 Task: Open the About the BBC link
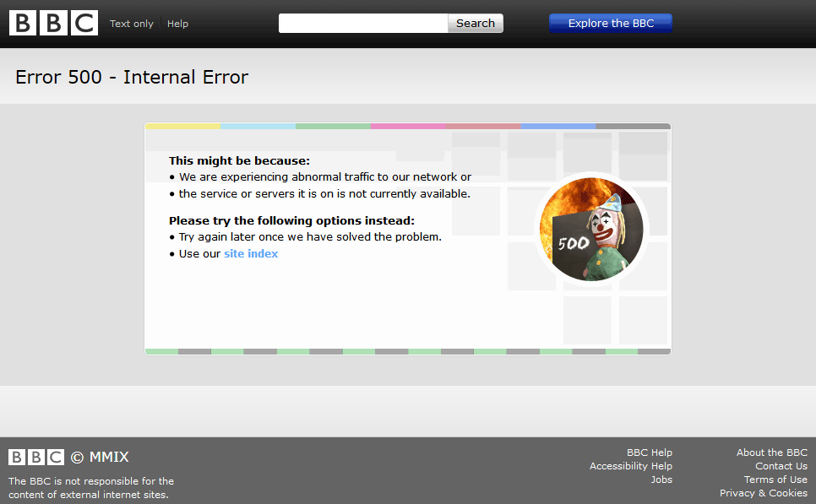[772, 453]
